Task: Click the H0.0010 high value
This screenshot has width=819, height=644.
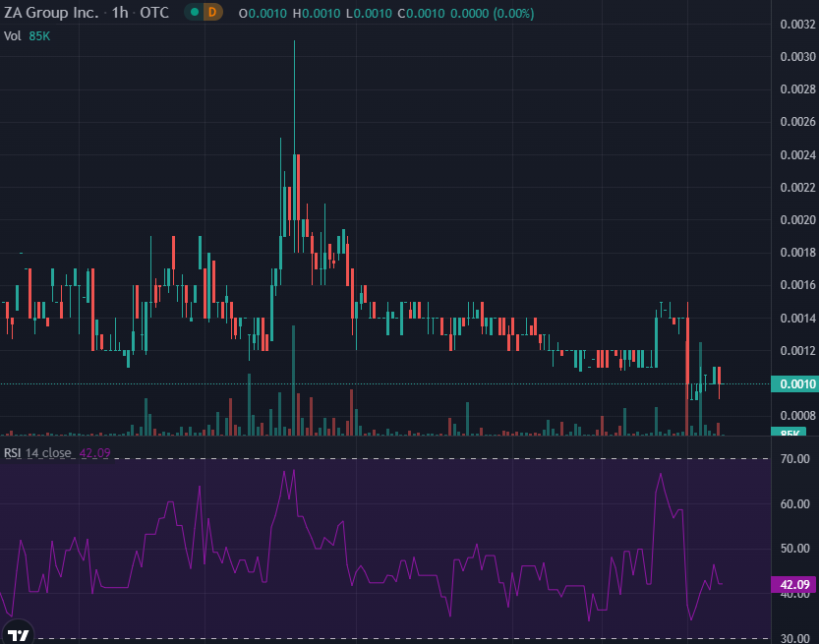Action: [x=316, y=13]
